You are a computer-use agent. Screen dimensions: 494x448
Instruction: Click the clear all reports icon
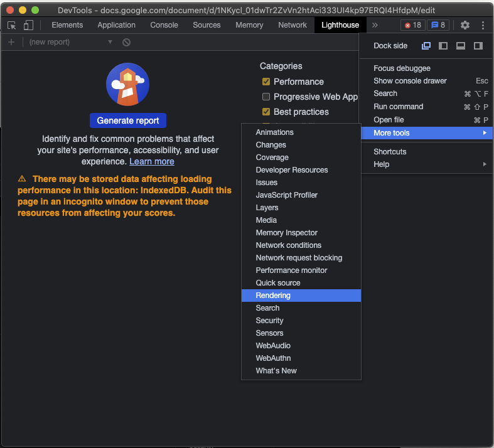pyautogui.click(x=126, y=42)
